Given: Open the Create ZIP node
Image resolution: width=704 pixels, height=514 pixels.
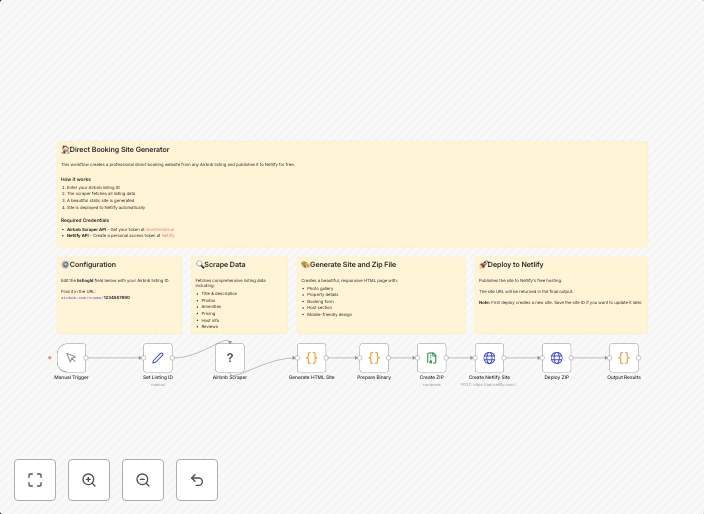Looking at the screenshot, I should [431, 358].
